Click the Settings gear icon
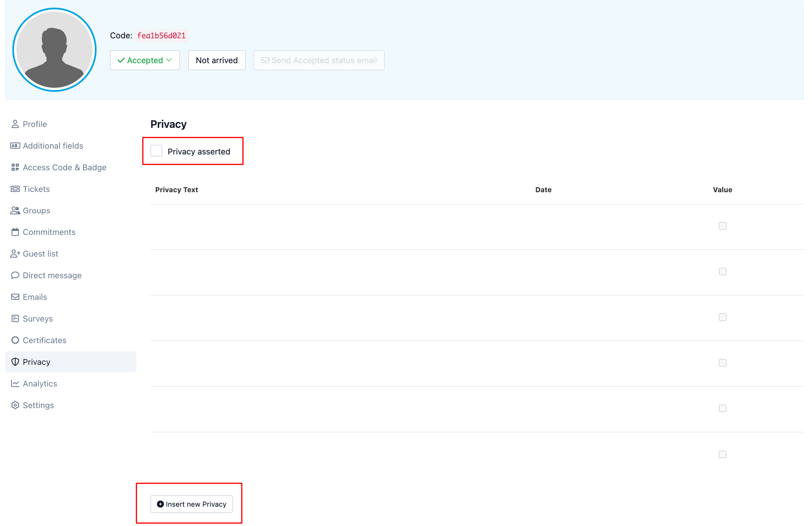Viewport: 812px width, 526px height. [15, 405]
